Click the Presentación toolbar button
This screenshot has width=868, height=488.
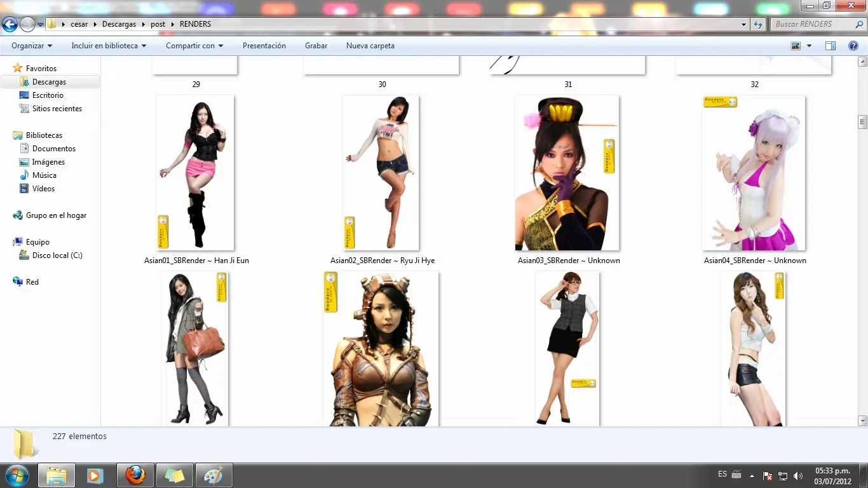point(264,46)
